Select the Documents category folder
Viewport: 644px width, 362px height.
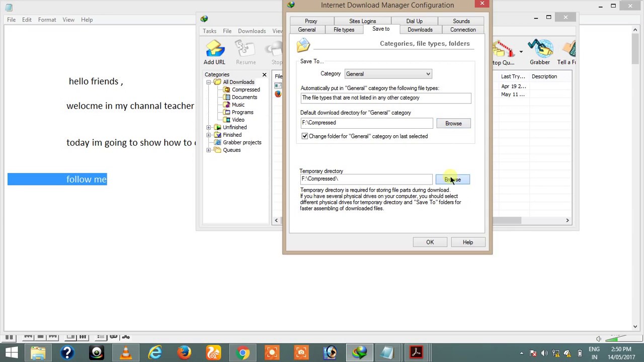240,97
